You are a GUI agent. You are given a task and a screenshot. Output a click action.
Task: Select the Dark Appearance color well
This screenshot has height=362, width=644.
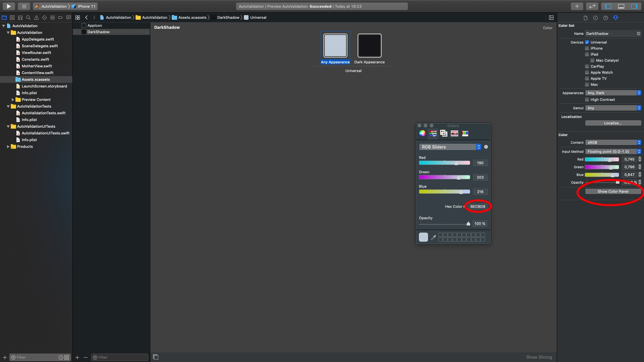click(369, 46)
